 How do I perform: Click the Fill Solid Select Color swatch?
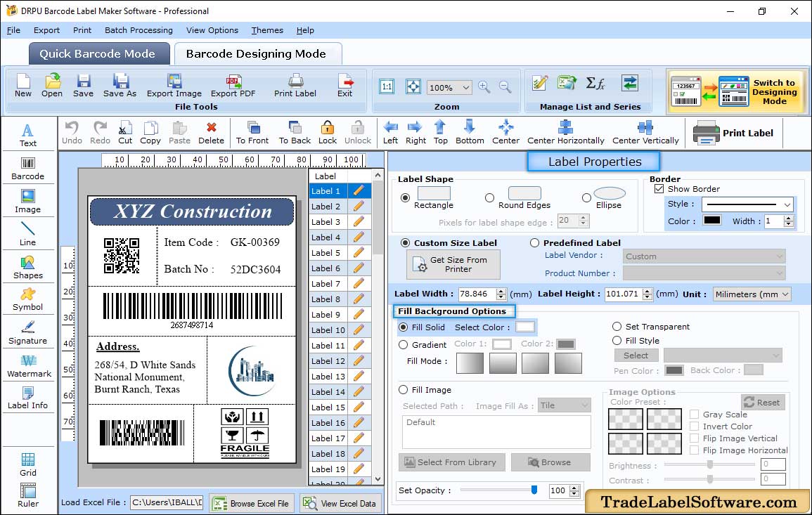[x=524, y=327]
